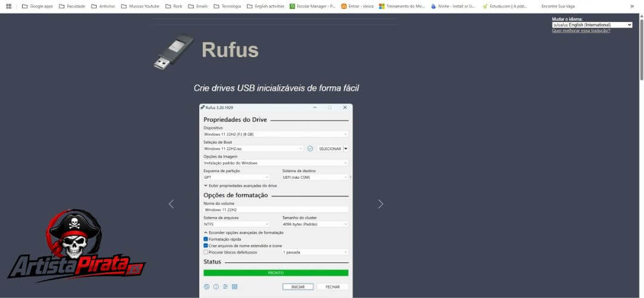644x298 pixels.
Task: Open the Esquema de partição dropdown
Action: (x=236, y=178)
